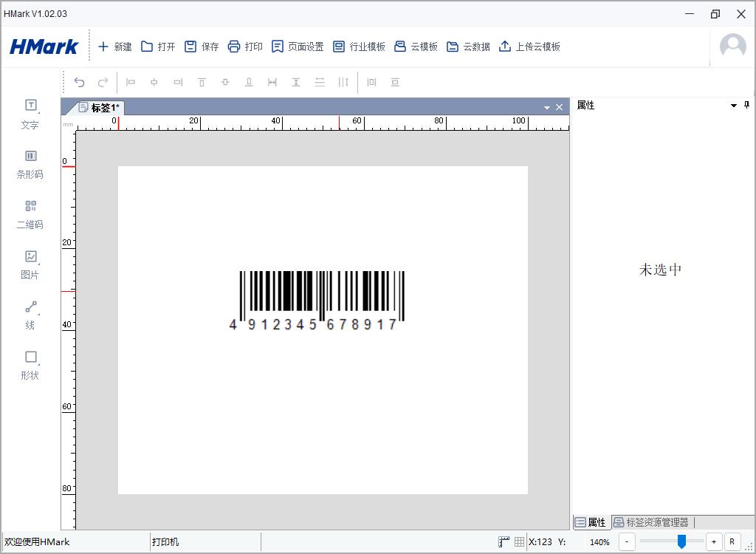Viewport: 756px width, 554px height.
Task: Switch to the 标签资源管理器 tab
Action: [x=651, y=522]
